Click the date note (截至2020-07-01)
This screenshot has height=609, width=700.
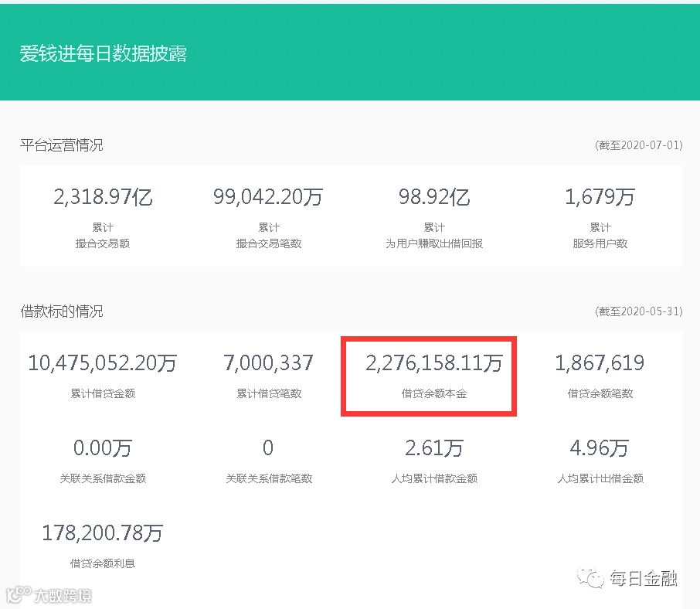click(x=638, y=145)
